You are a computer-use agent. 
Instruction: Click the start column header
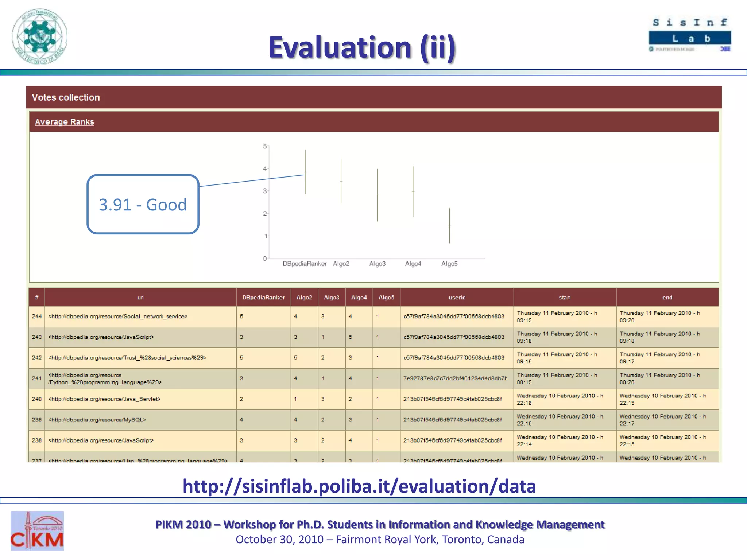pyautogui.click(x=565, y=297)
